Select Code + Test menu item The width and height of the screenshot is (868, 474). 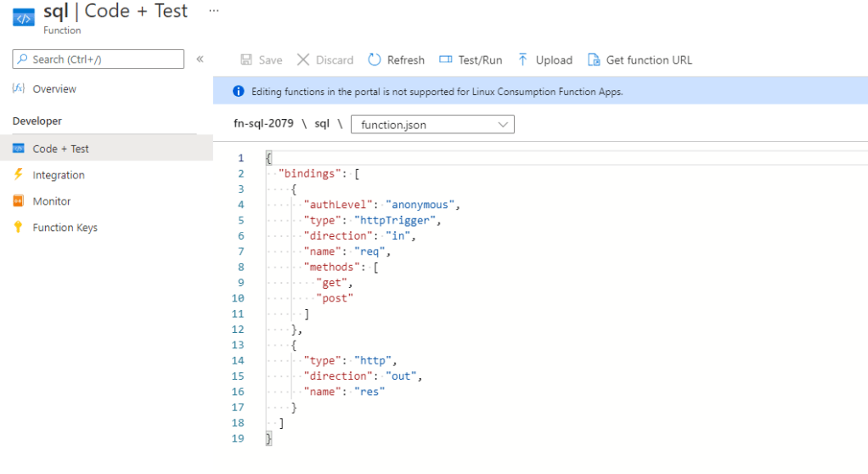point(60,149)
